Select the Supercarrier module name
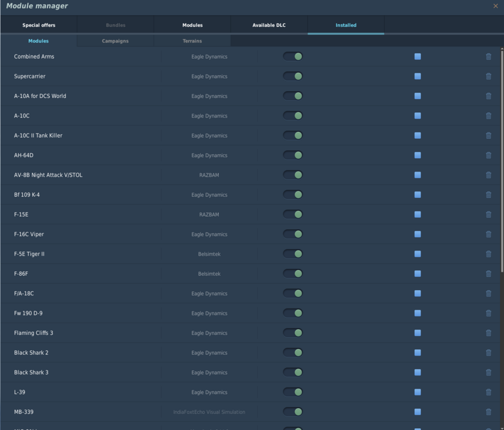Image resolution: width=504 pixels, height=430 pixels. click(30, 76)
